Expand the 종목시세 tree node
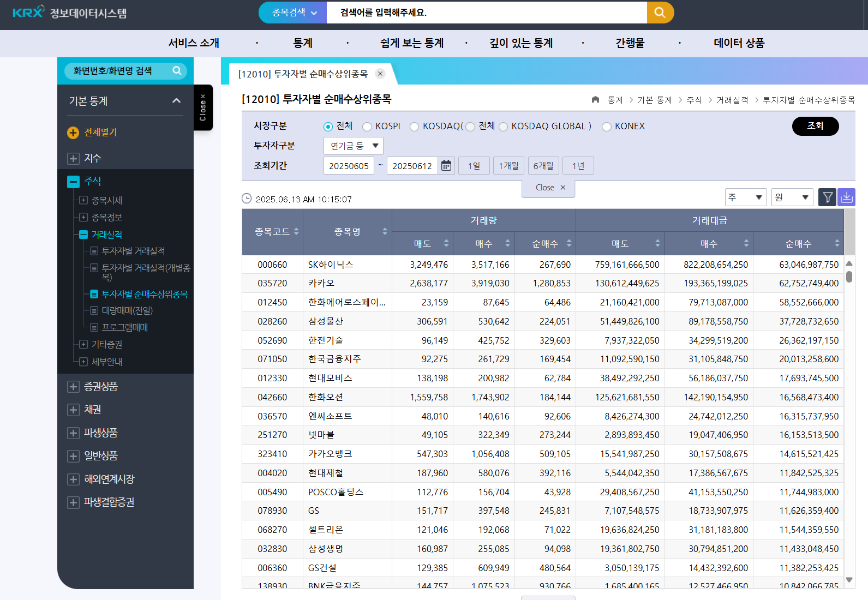This screenshot has width=868, height=600. pyautogui.click(x=83, y=200)
